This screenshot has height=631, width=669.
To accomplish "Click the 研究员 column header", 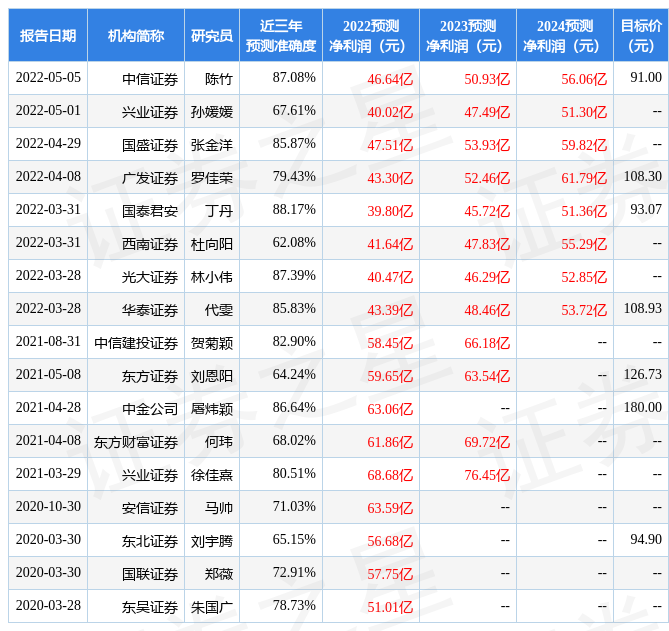I will 212,35.
